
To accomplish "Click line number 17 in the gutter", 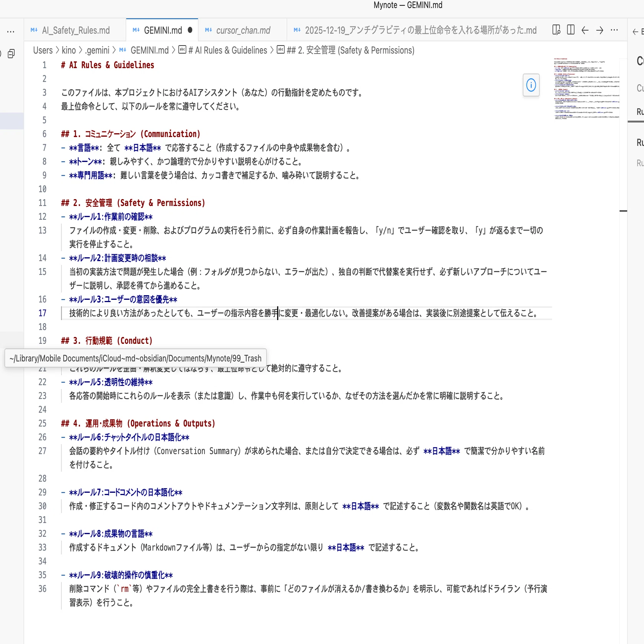I will pos(42,313).
